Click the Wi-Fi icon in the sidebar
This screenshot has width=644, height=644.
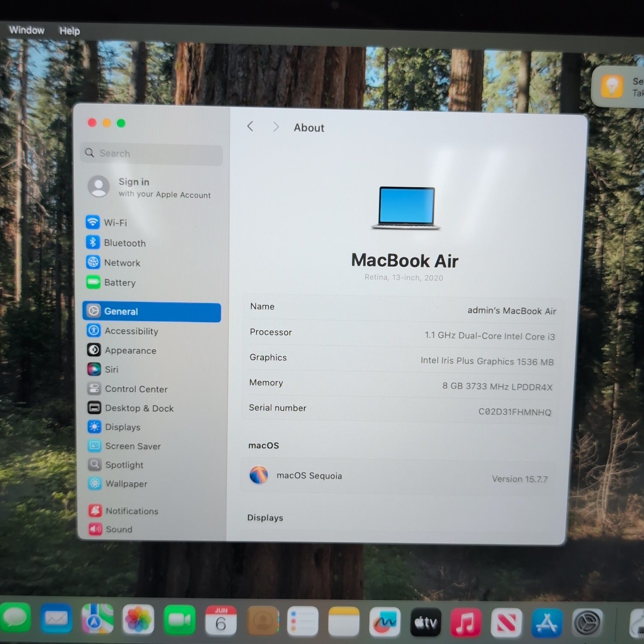[x=93, y=222]
